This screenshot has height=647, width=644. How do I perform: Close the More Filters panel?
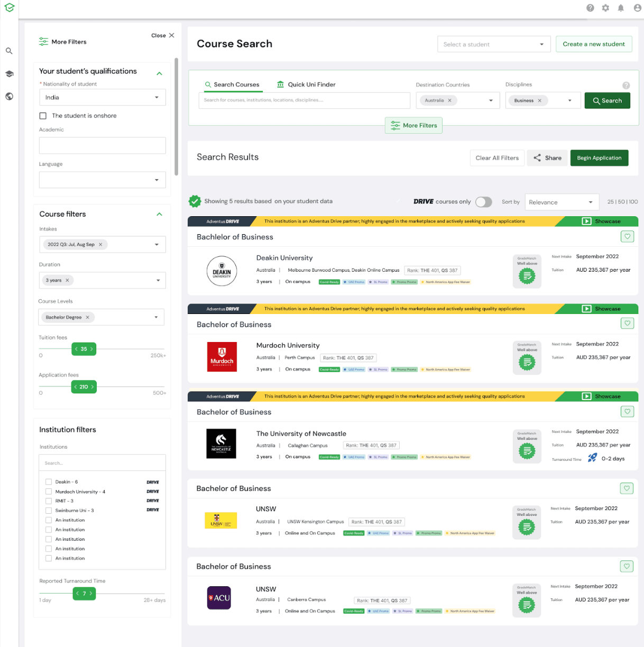click(x=163, y=35)
